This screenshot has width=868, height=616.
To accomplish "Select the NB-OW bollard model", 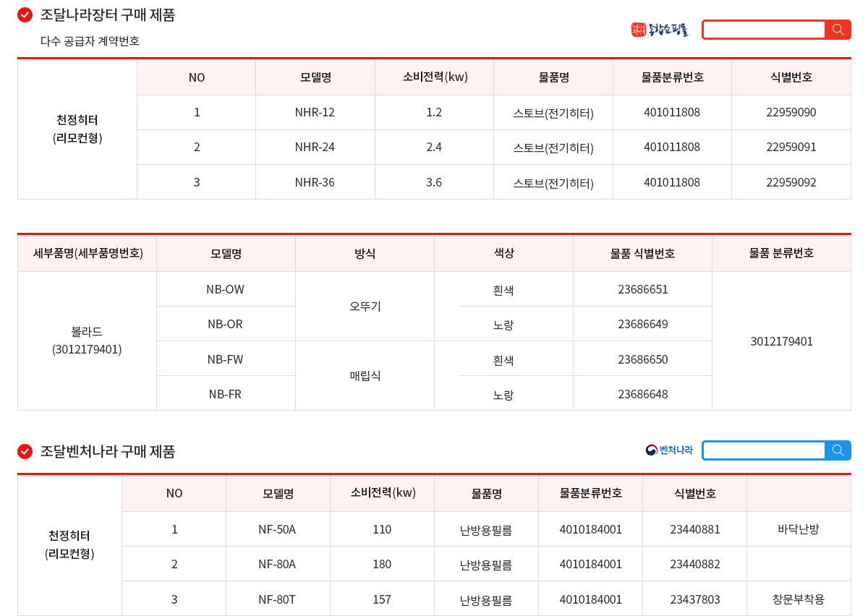I will click(x=225, y=289).
